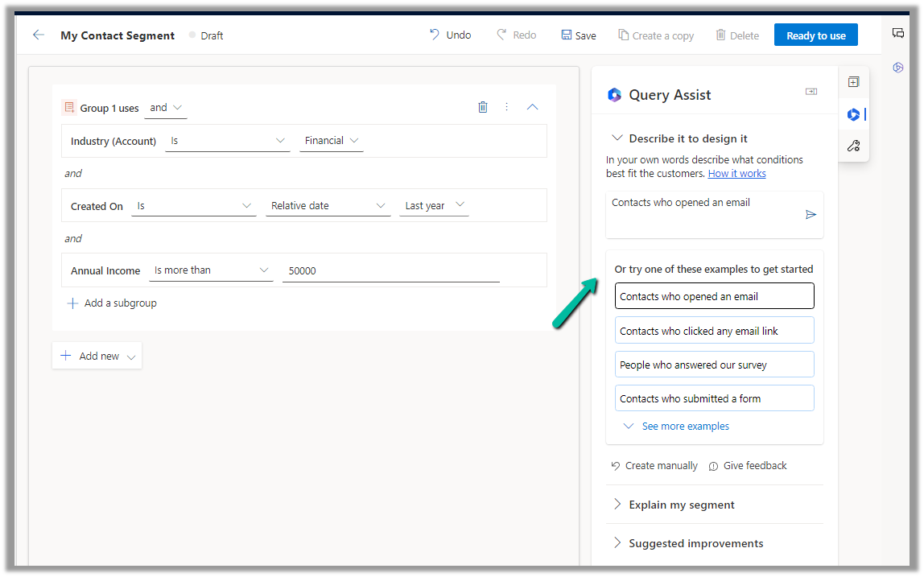Image resolution: width=924 pixels, height=577 pixels.
Task: Collapse Group 1 with the chevron
Action: 532,107
